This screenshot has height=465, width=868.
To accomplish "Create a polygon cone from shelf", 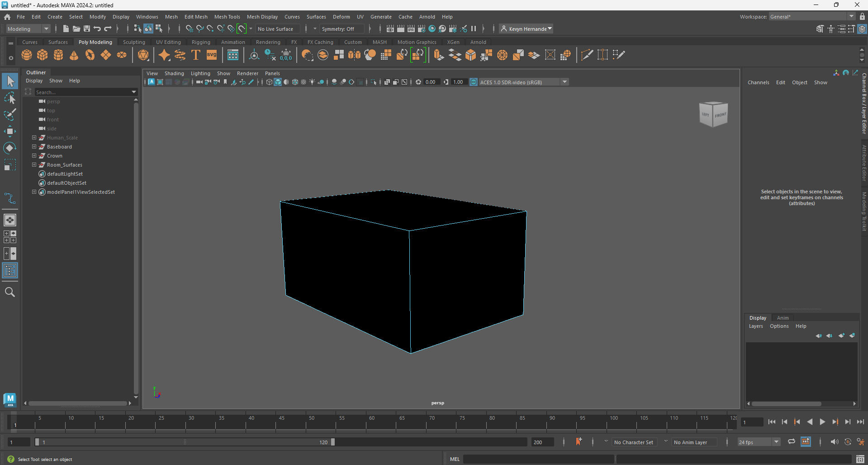I will point(74,55).
